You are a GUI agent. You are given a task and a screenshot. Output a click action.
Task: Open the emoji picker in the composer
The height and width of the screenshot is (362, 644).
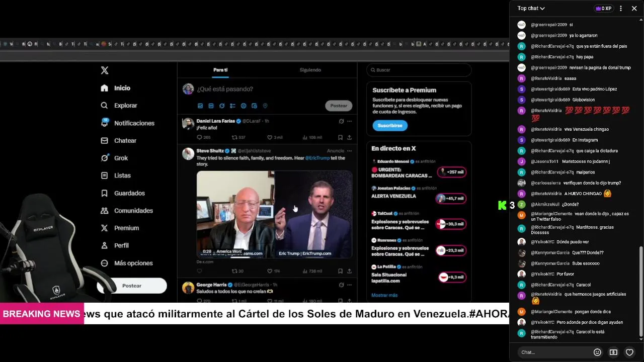244,106
